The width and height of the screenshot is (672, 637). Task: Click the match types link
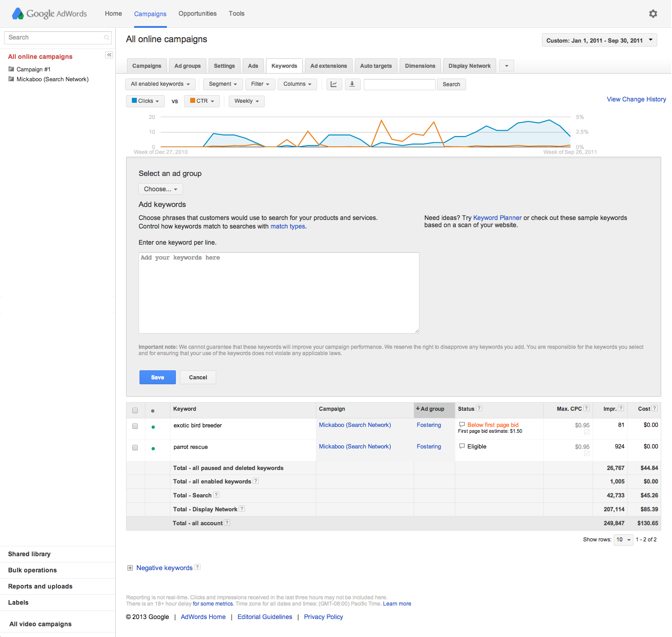tap(288, 226)
